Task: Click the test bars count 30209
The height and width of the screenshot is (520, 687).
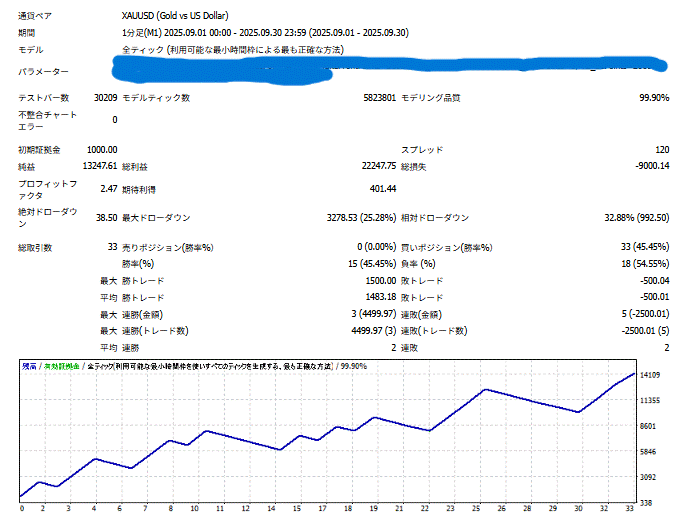Action: pyautogui.click(x=103, y=98)
